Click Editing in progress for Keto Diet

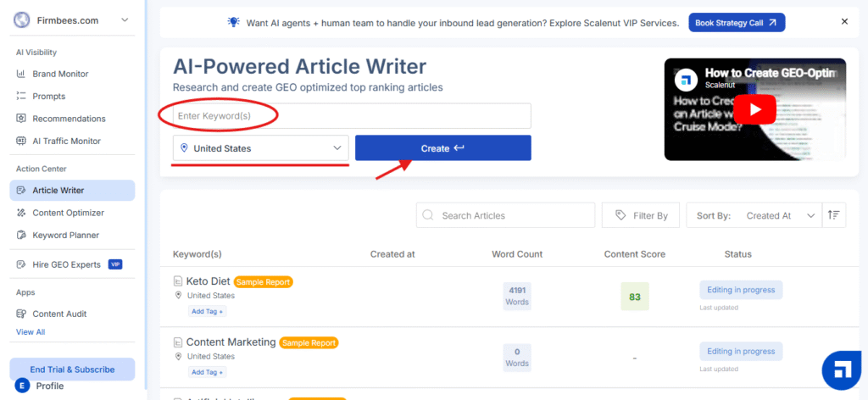coord(741,290)
